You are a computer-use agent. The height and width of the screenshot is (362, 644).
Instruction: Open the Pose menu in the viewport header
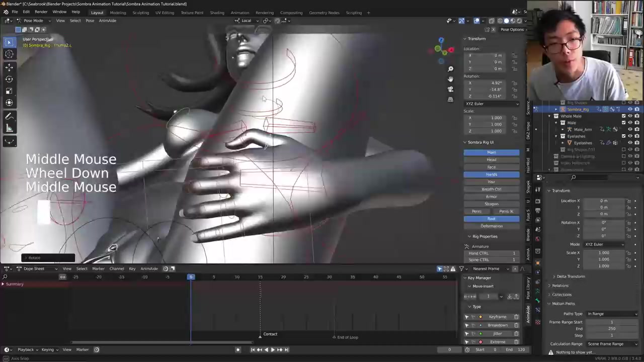(90, 21)
